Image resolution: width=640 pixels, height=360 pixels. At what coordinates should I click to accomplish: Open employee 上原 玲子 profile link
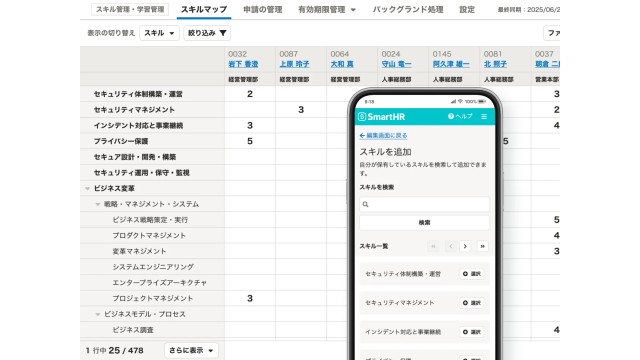coord(294,64)
